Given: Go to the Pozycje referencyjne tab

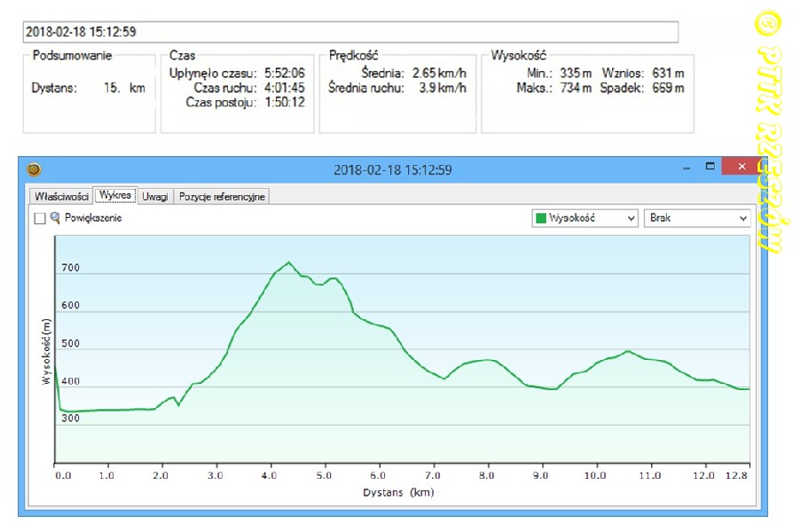Looking at the screenshot, I should (221, 197).
